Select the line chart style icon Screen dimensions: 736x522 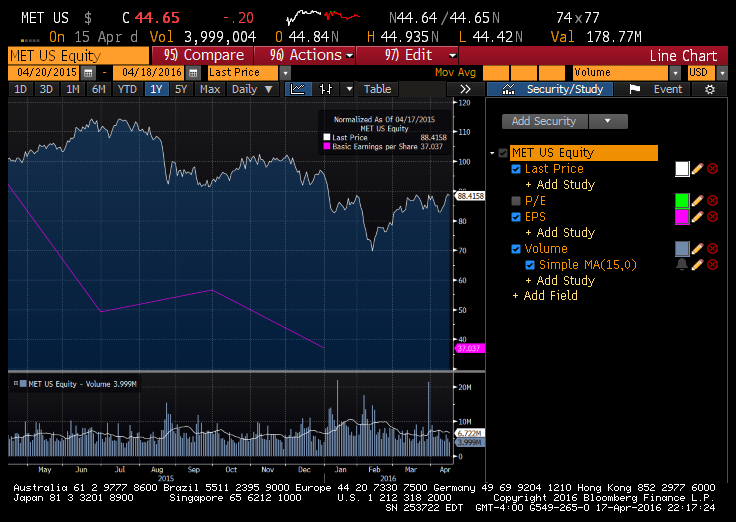point(298,89)
